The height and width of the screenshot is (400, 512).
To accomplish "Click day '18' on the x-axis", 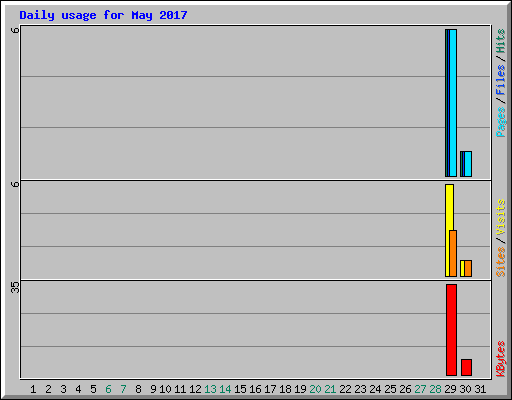I will [x=285, y=389].
